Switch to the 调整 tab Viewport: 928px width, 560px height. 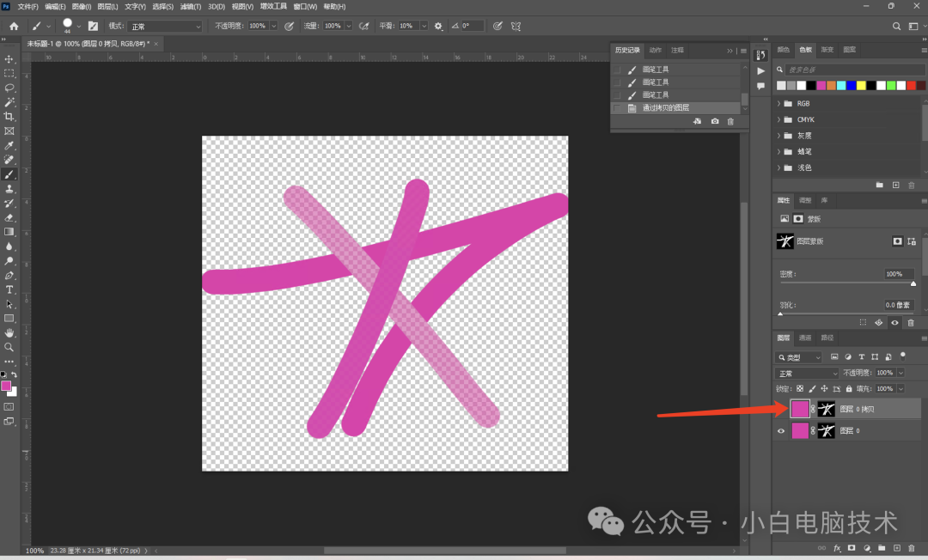(x=805, y=200)
